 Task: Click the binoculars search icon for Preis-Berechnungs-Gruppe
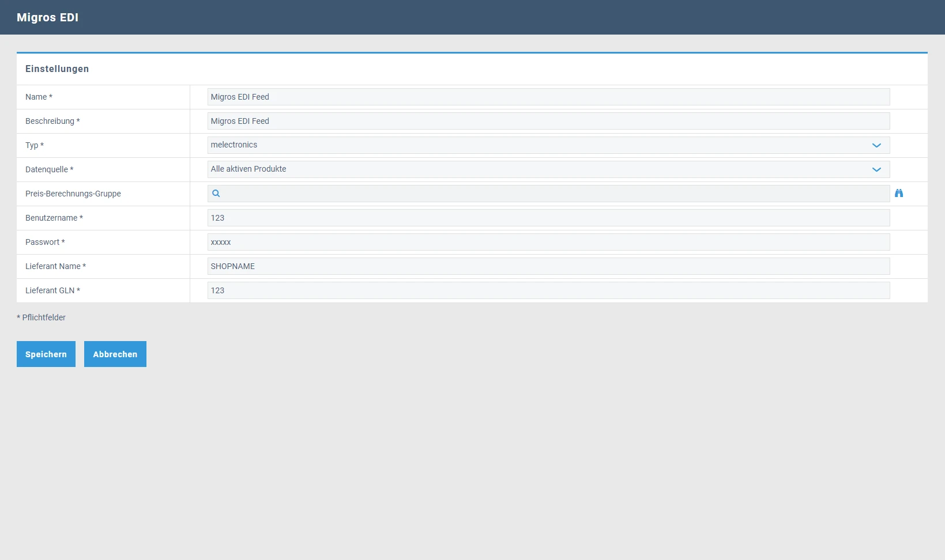tap(899, 194)
